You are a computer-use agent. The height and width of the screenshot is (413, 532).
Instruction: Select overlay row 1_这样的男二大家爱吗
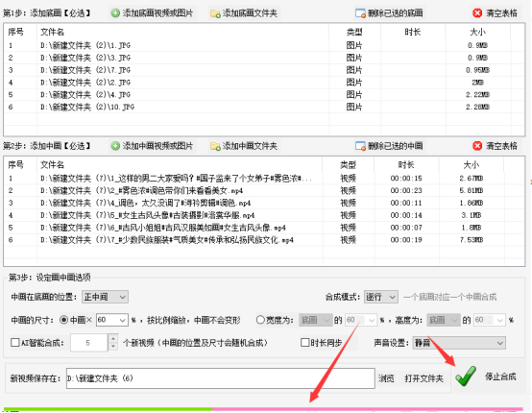tap(264, 178)
